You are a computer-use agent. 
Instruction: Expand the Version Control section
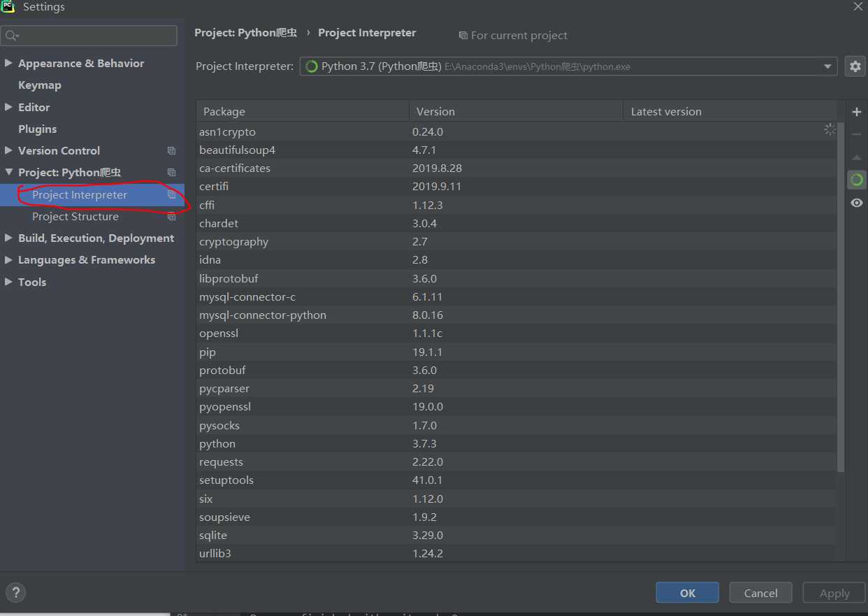click(x=8, y=150)
